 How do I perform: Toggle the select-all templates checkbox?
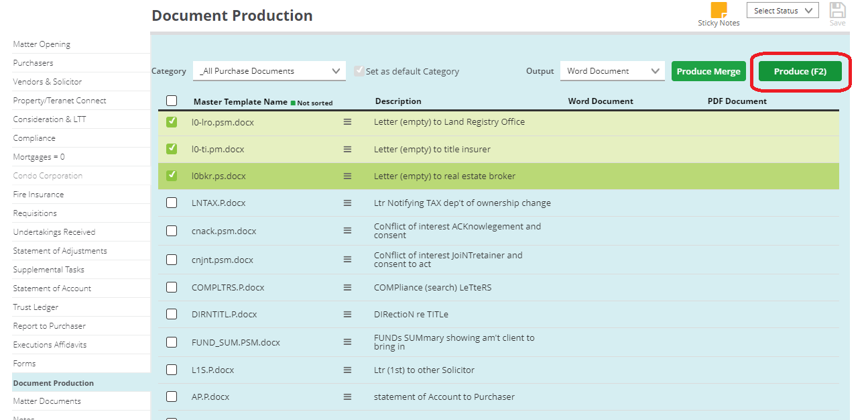pyautogui.click(x=172, y=101)
